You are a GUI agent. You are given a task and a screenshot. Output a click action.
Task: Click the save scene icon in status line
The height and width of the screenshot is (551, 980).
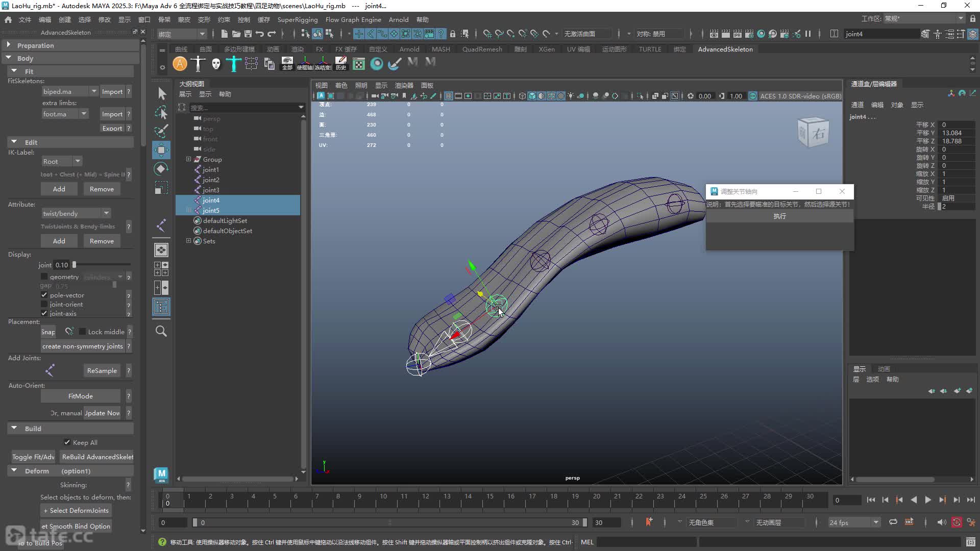click(248, 34)
